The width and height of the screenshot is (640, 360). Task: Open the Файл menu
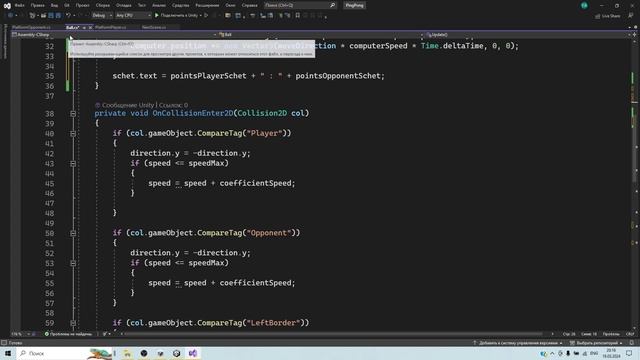[20, 5]
